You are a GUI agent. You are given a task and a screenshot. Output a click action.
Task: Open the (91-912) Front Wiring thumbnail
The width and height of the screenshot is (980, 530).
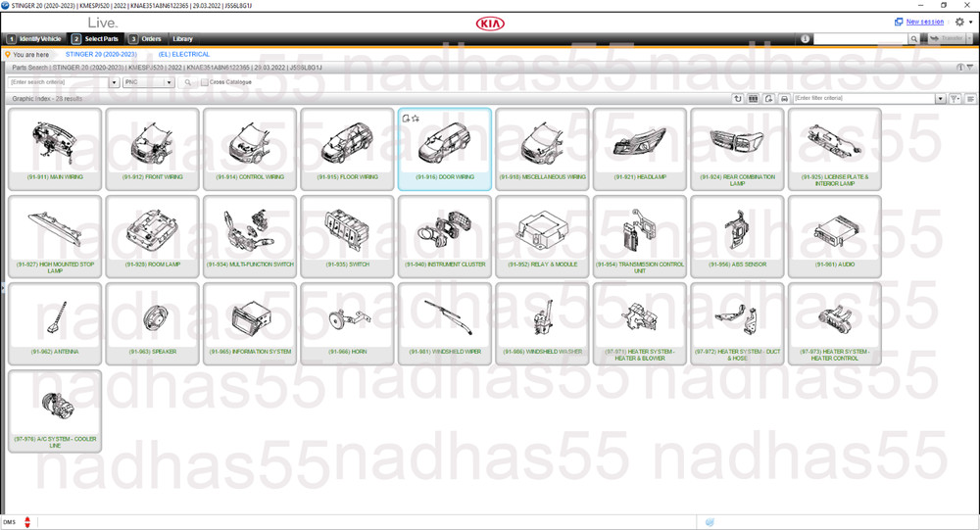tap(153, 149)
